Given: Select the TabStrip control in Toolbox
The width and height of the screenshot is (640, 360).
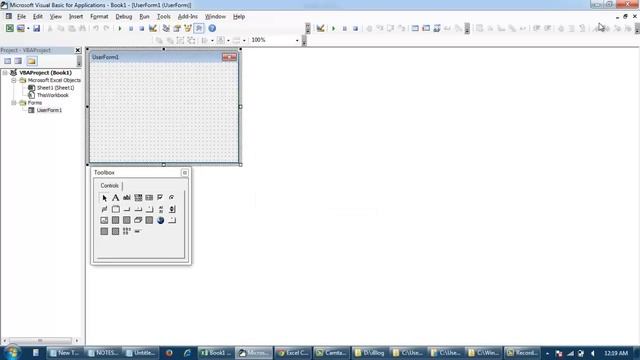Looking at the screenshot, I should coord(138,209).
